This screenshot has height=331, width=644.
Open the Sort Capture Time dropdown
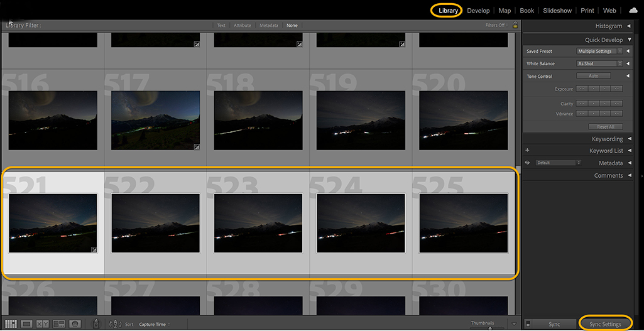pyautogui.click(x=154, y=325)
